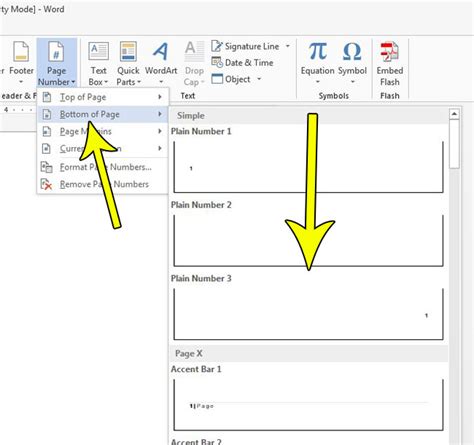Screen dimensions: 474x445
Task: Choose the Plain Number 3 footer preview
Action: coord(308,314)
